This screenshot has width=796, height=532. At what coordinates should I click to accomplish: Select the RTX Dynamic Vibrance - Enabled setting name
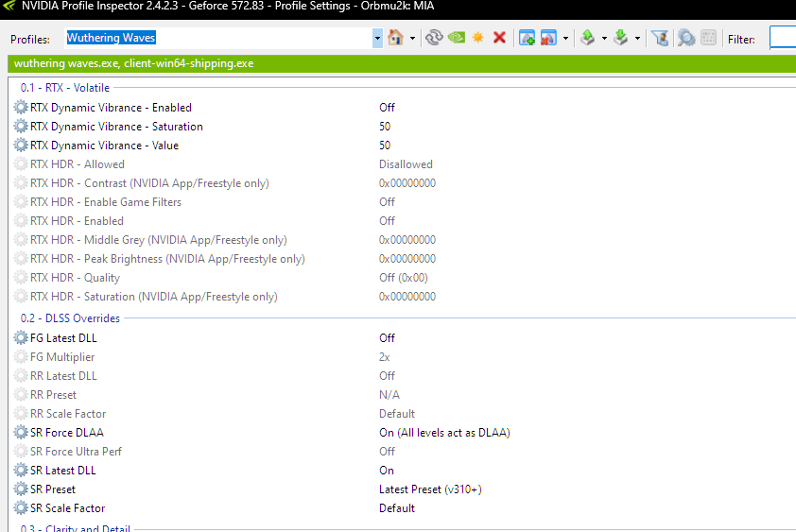[x=111, y=108]
